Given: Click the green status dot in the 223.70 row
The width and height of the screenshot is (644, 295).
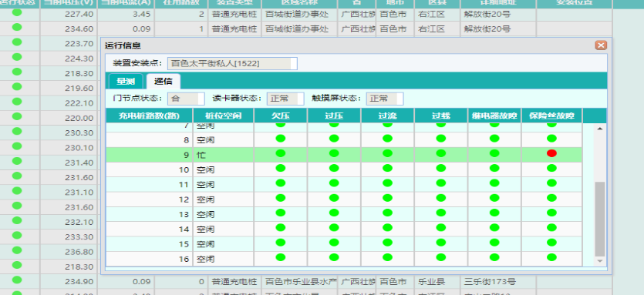Looking at the screenshot, I should click(x=17, y=42).
